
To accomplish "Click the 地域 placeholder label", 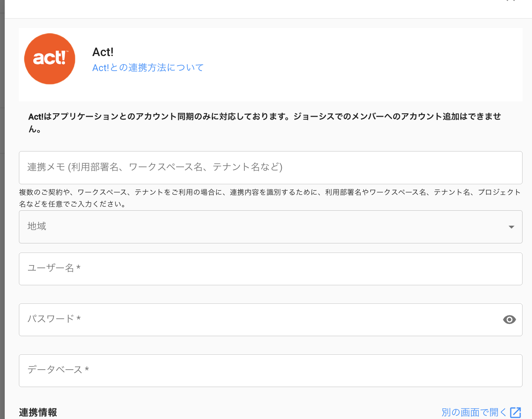I will coord(37,226).
